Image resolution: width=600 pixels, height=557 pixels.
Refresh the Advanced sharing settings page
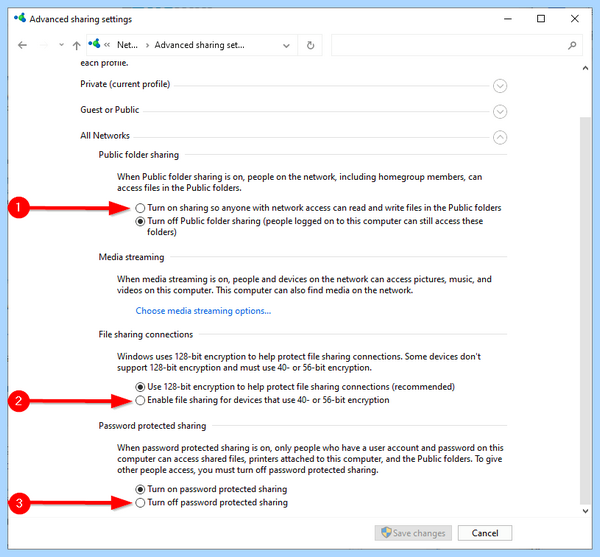tap(310, 45)
